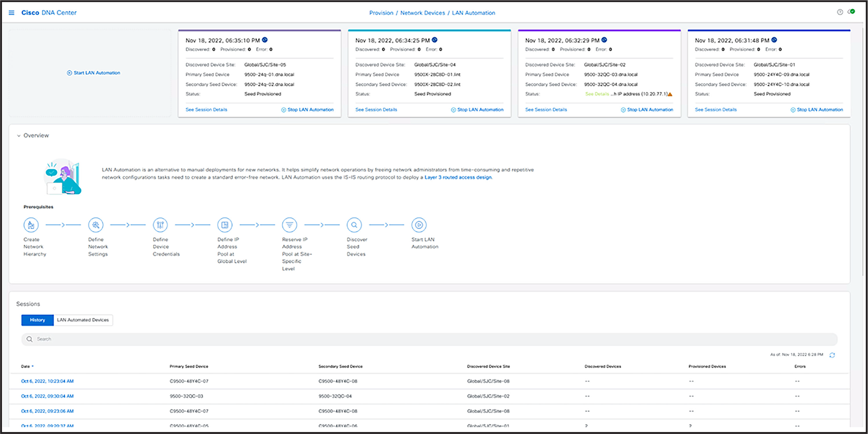Click LAN Automation breadcrumb
The width and height of the screenshot is (868, 434).
coord(473,13)
